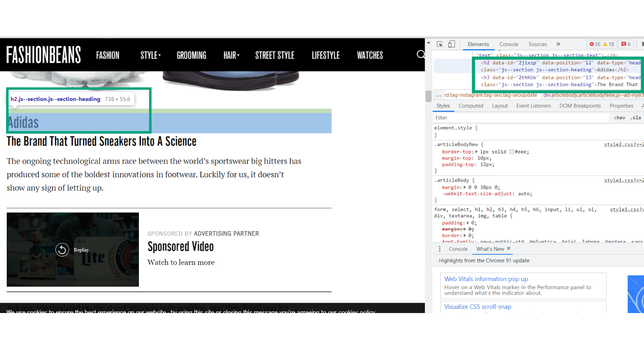
Task: Click the #eee border color swatch
Action: [512, 152]
